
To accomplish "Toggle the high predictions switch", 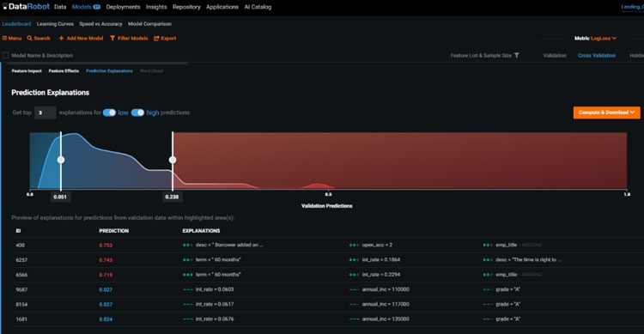I will [137, 112].
